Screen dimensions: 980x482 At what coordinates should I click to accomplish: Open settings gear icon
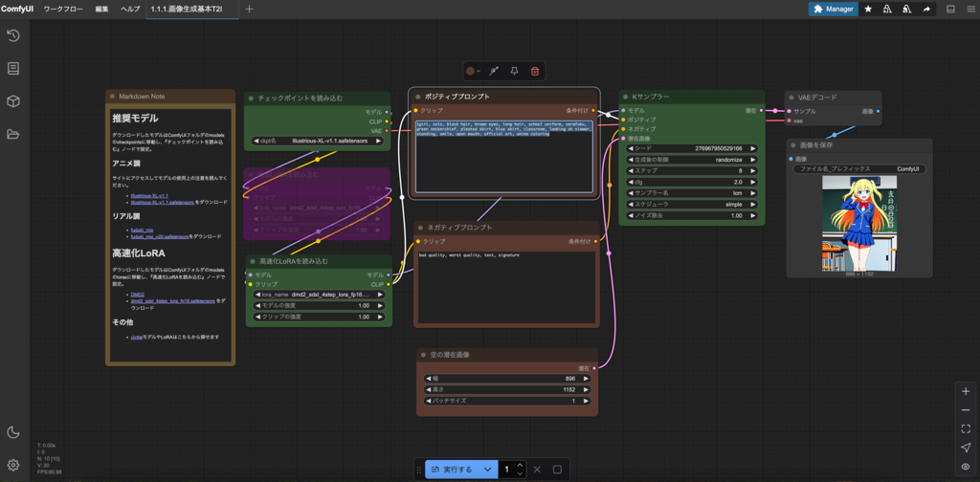coord(13,465)
